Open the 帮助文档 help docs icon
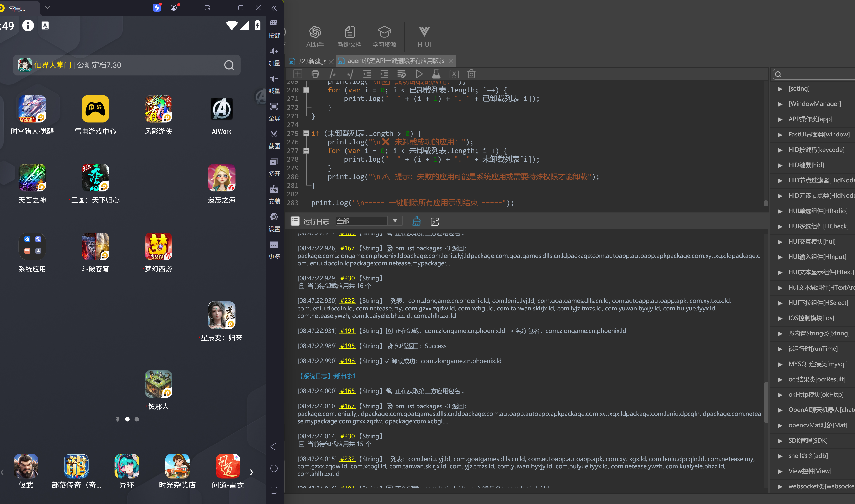Image resolution: width=855 pixels, height=504 pixels. point(349,36)
